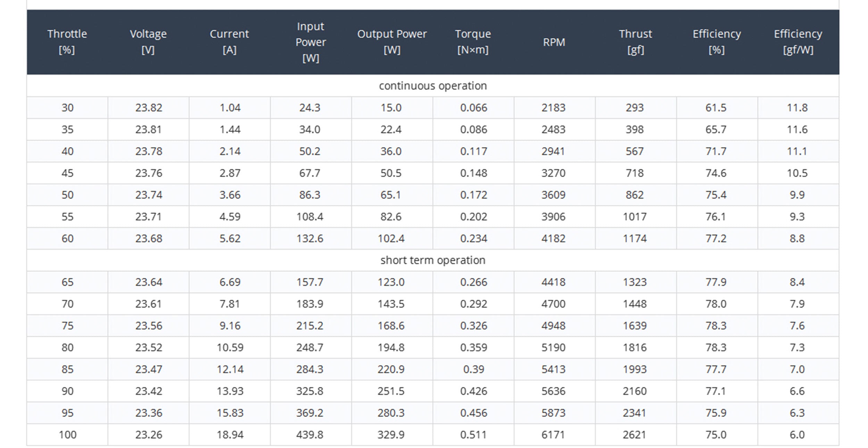Click the RPM column header
The height and width of the screenshot is (448, 868).
(554, 42)
